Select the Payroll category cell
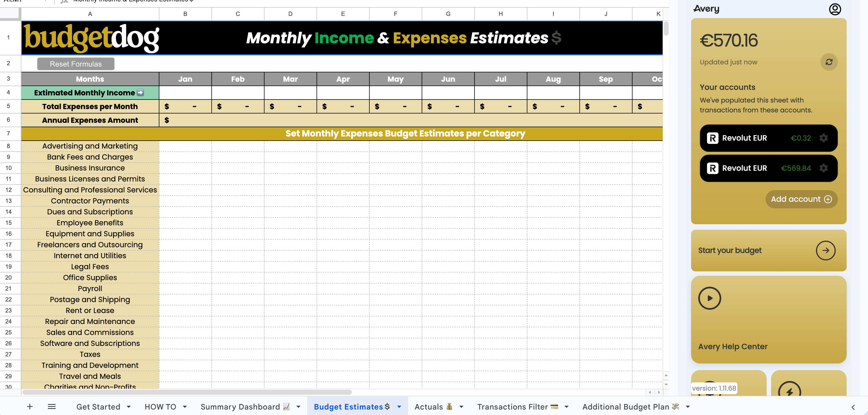This screenshot has height=415, width=868. tap(90, 288)
